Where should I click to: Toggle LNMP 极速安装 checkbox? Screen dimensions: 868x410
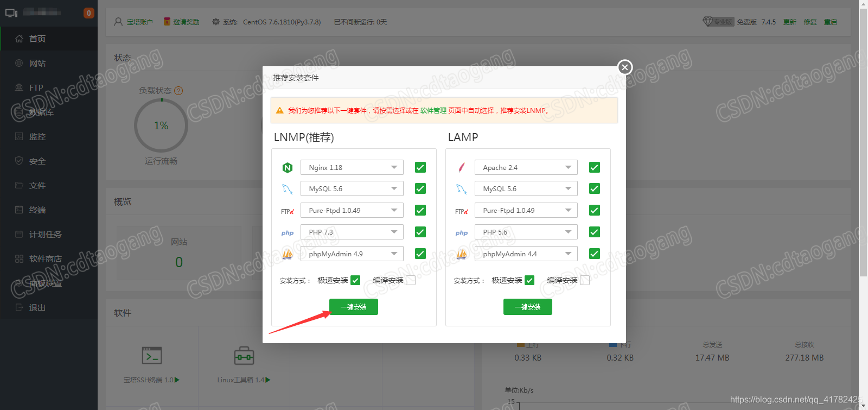(x=355, y=280)
